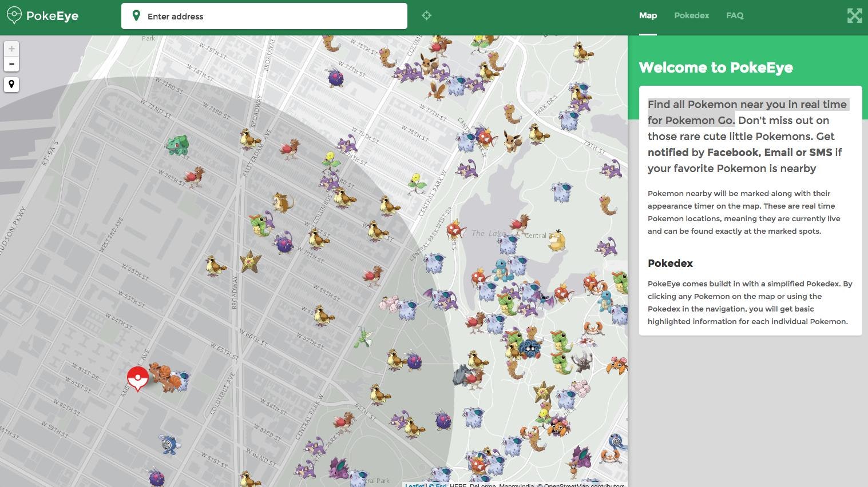Click the green pin icon in address box
Image resolution: width=868 pixels, height=487 pixels.
click(x=136, y=15)
